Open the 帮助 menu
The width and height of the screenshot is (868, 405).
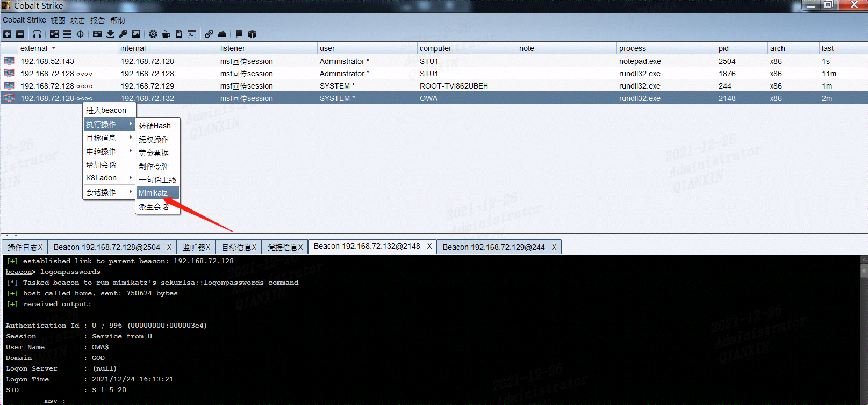(118, 20)
